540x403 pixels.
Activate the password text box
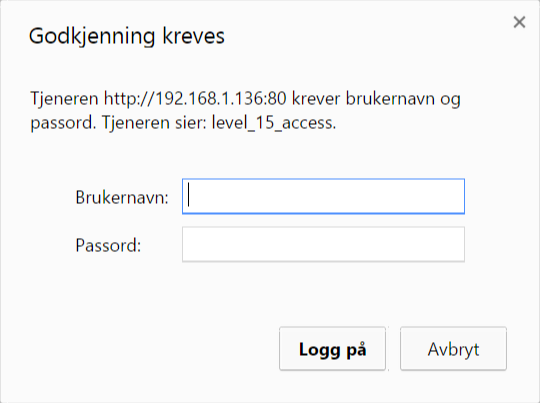click(x=323, y=244)
